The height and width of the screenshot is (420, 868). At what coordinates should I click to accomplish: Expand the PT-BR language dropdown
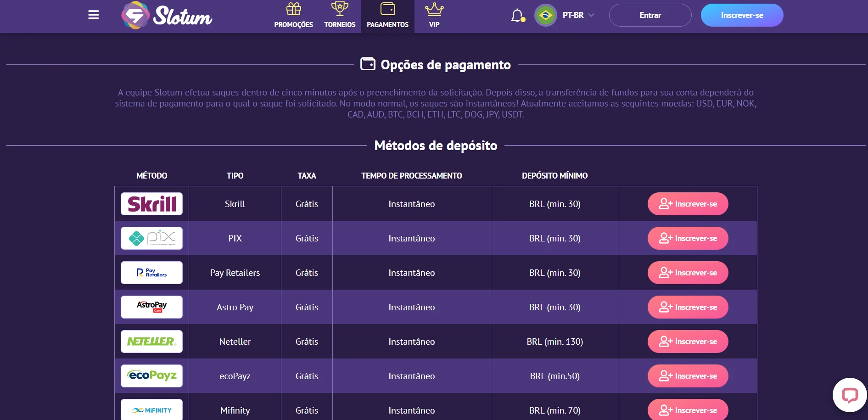click(x=578, y=15)
